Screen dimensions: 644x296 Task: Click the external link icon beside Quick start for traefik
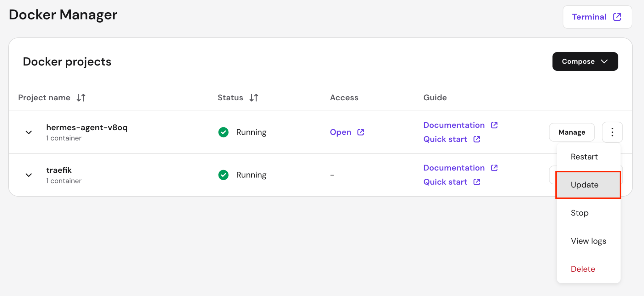tap(477, 182)
